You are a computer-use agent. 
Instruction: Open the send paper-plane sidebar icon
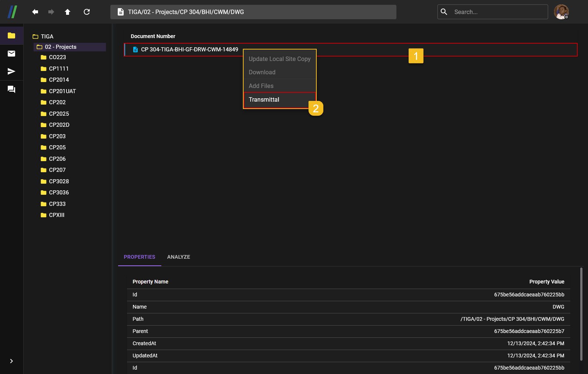[11, 71]
